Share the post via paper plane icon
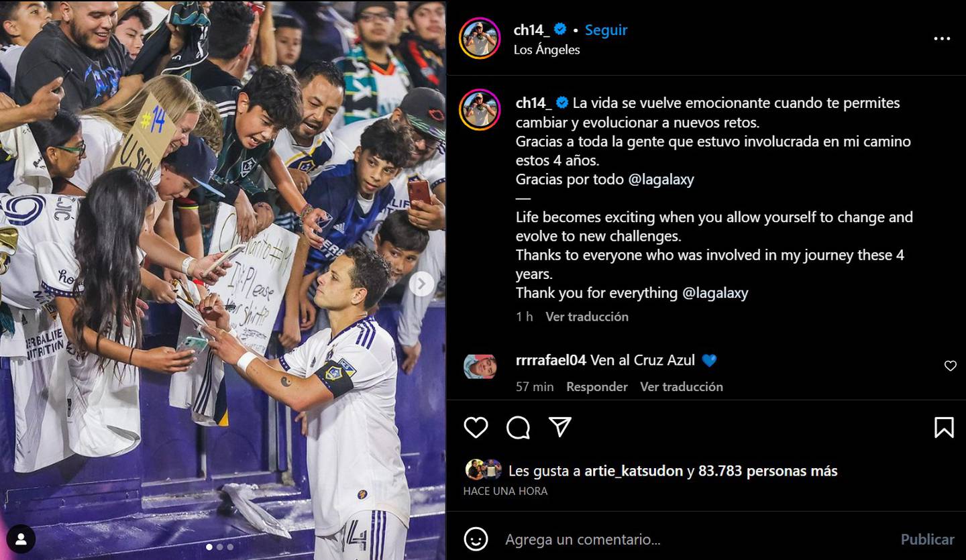This screenshot has width=966, height=560. point(560,427)
